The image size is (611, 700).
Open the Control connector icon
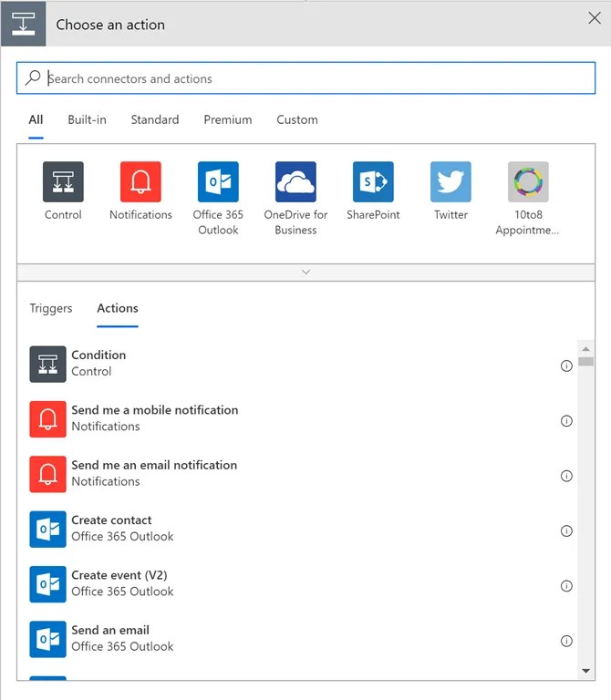[x=63, y=181]
